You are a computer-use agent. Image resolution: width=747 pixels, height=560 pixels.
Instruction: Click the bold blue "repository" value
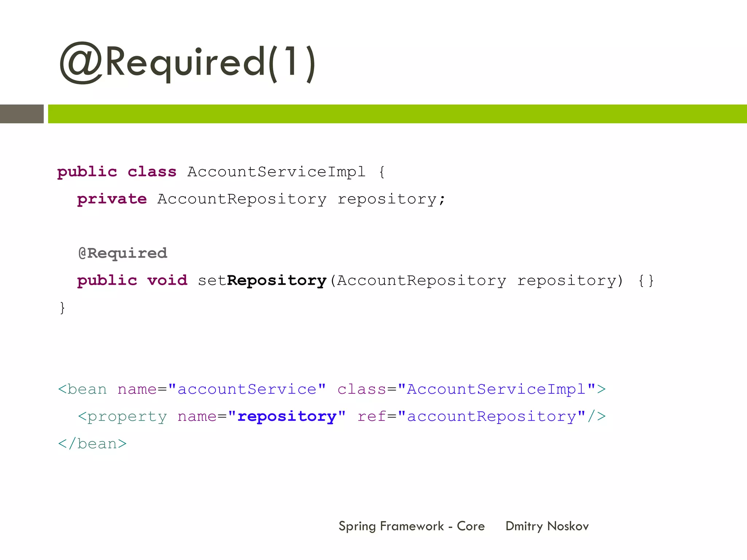click(x=287, y=417)
